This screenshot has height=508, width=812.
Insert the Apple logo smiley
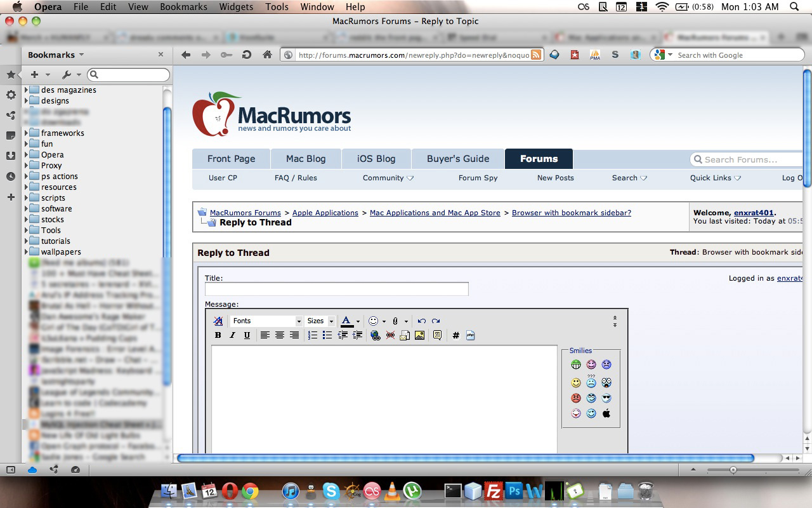pyautogui.click(x=606, y=413)
